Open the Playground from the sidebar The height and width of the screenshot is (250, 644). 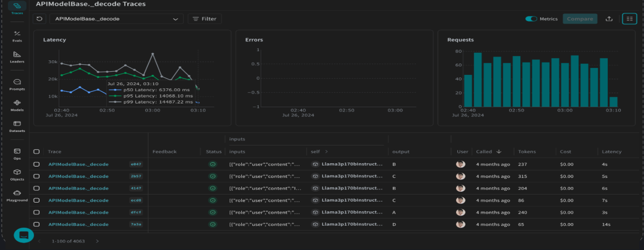[x=17, y=196]
